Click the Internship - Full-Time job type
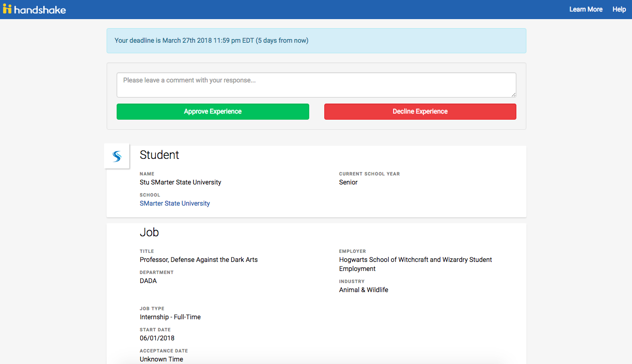 click(170, 317)
